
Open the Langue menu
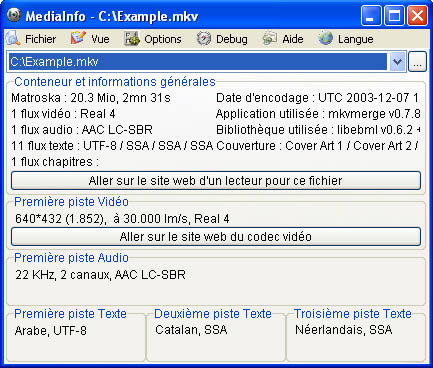tap(356, 39)
